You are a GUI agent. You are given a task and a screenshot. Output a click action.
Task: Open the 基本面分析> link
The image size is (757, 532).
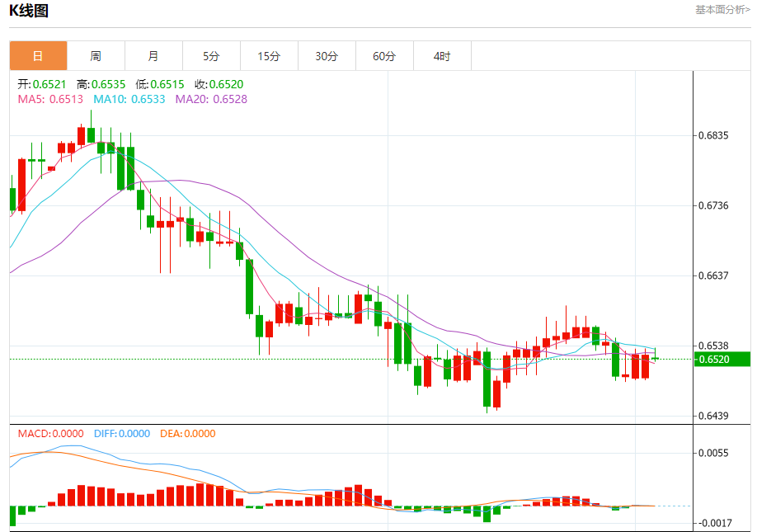click(722, 10)
